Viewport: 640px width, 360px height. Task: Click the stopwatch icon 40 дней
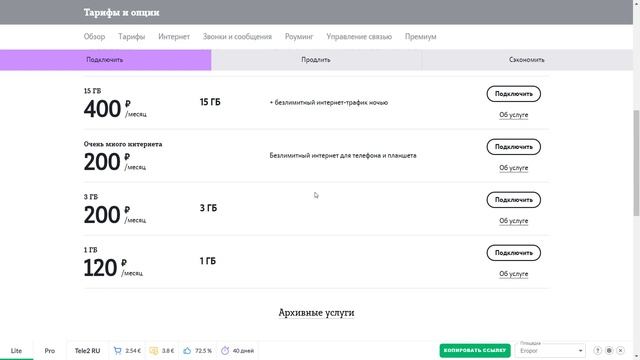(225, 351)
